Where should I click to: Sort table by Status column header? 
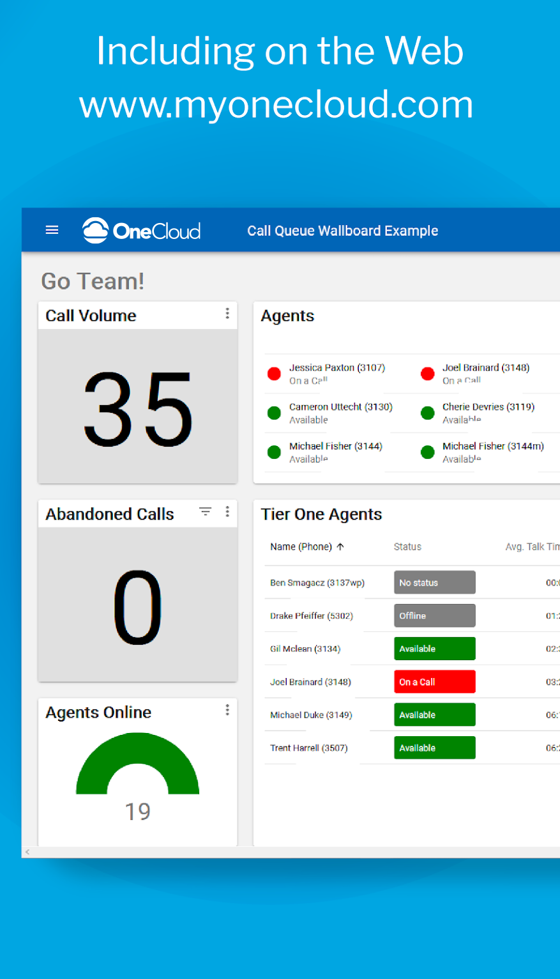(x=407, y=546)
